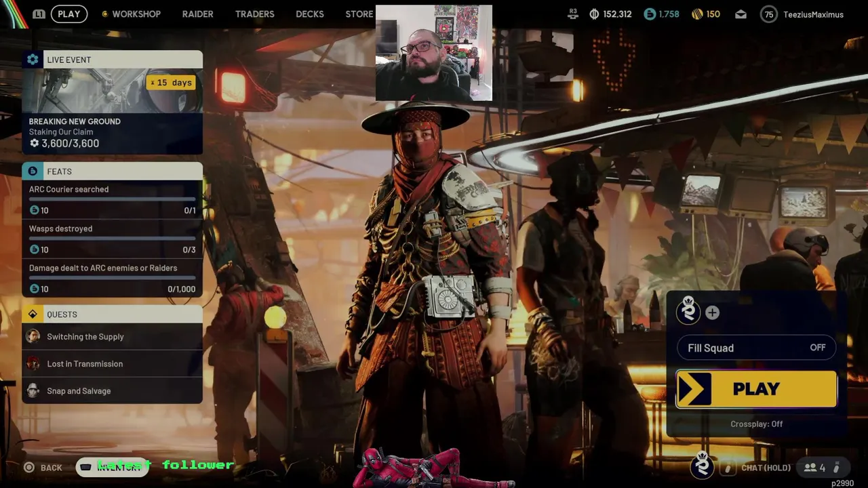Select the Damage dealt to ARC enemies feat

point(113,279)
